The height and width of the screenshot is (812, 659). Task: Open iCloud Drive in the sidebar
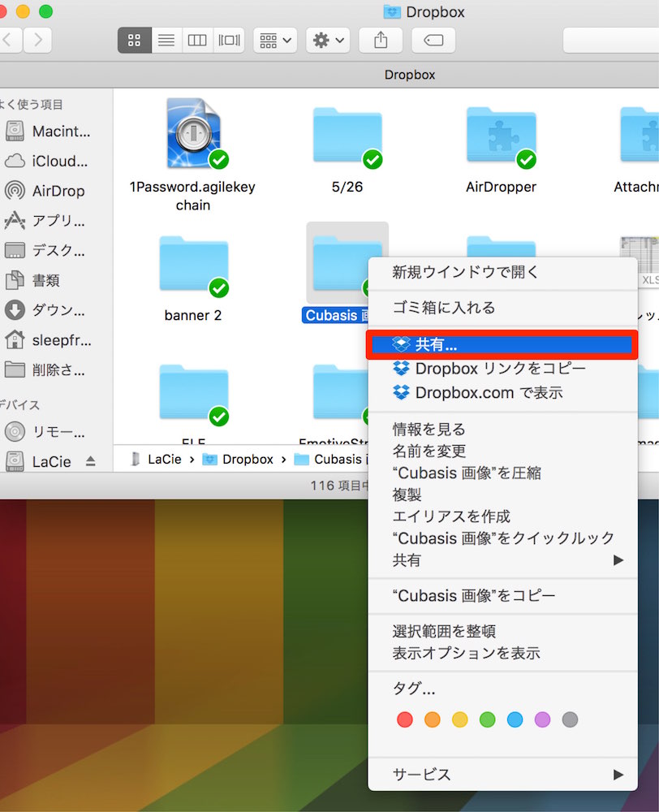46,161
